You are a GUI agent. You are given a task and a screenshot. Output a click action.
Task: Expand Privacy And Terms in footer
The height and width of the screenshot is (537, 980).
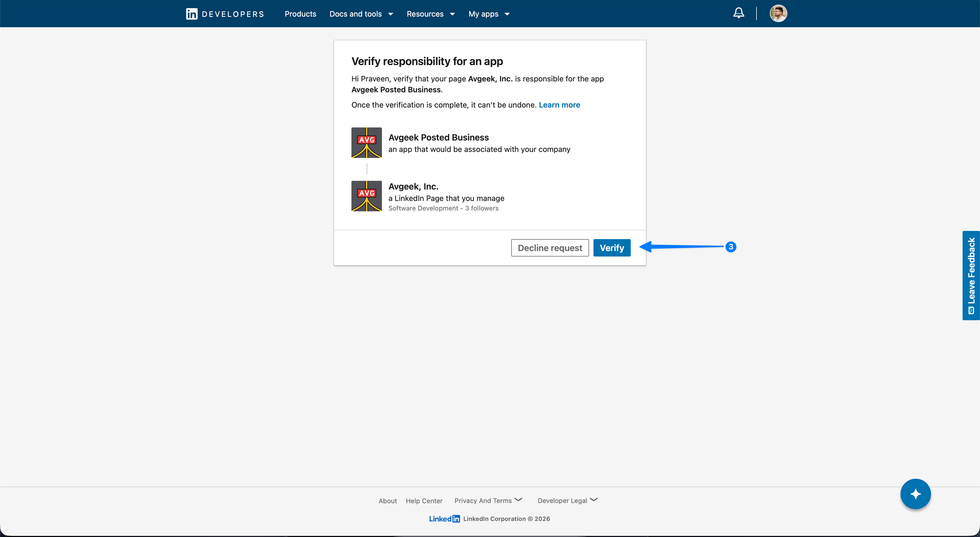(x=488, y=501)
